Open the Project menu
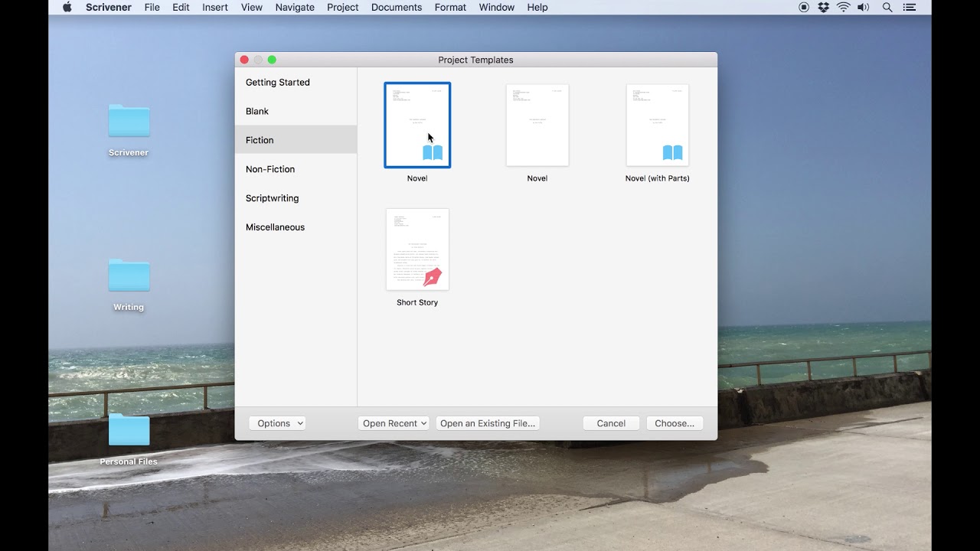 coord(342,7)
